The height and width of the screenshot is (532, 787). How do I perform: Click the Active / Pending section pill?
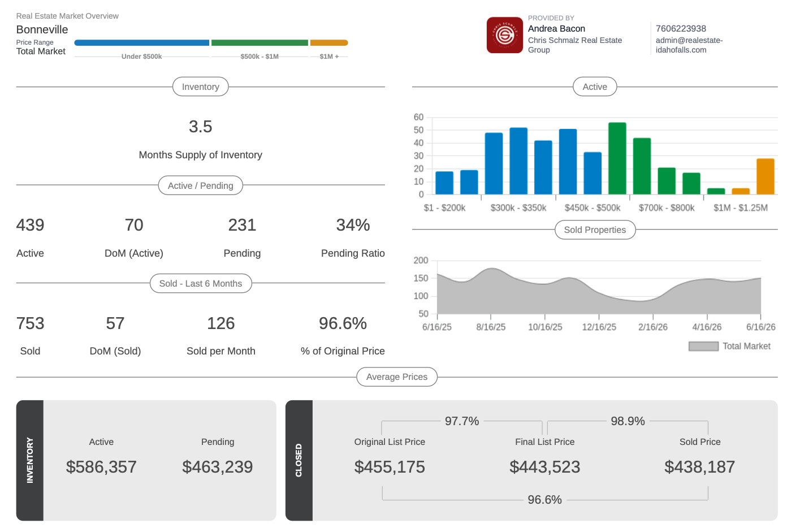(x=201, y=185)
